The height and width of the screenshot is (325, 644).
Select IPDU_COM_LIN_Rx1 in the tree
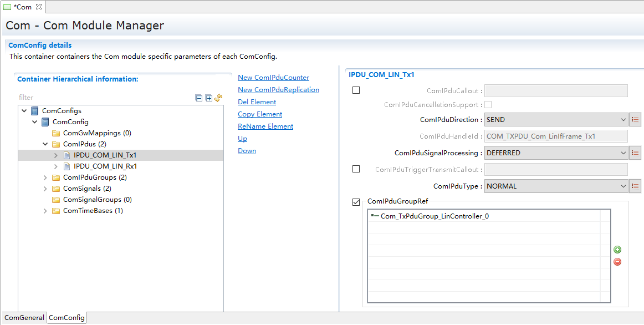click(105, 166)
